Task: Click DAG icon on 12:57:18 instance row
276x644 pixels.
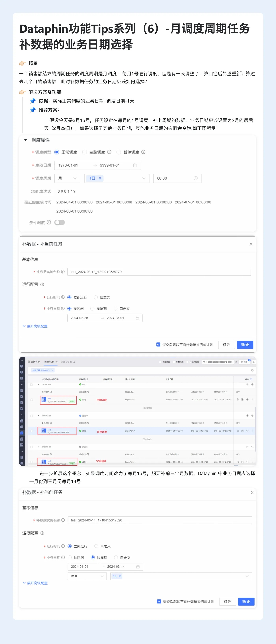Action: pyautogui.click(x=238, y=431)
